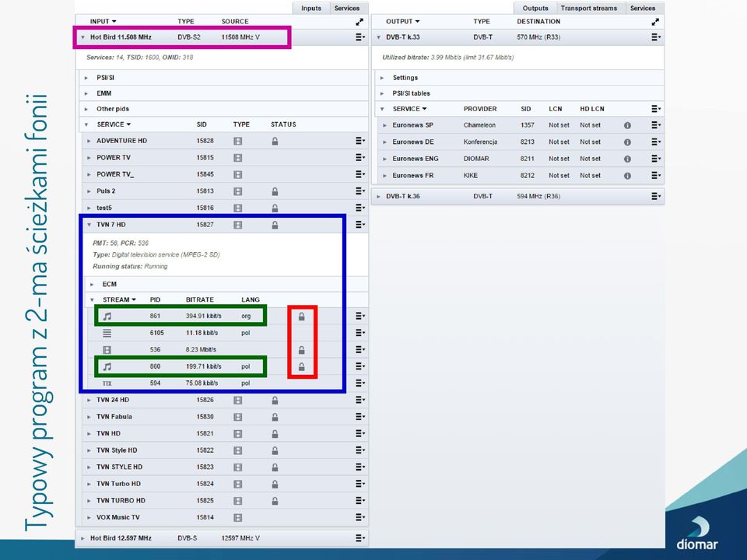Image resolution: width=747 pixels, height=560 pixels.
Task: Expand the Hot Bird 12.597 MHz input
Action: click(83, 538)
